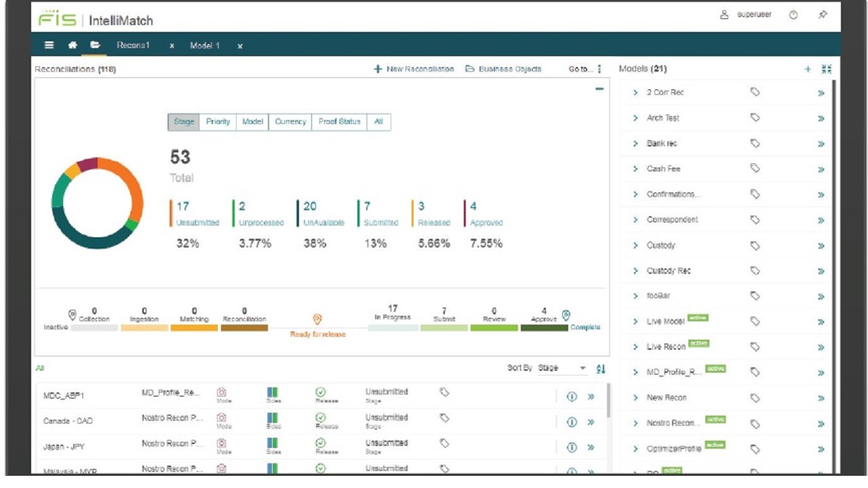Click the Mode icon in the MDC_ABP1 row

point(221,392)
